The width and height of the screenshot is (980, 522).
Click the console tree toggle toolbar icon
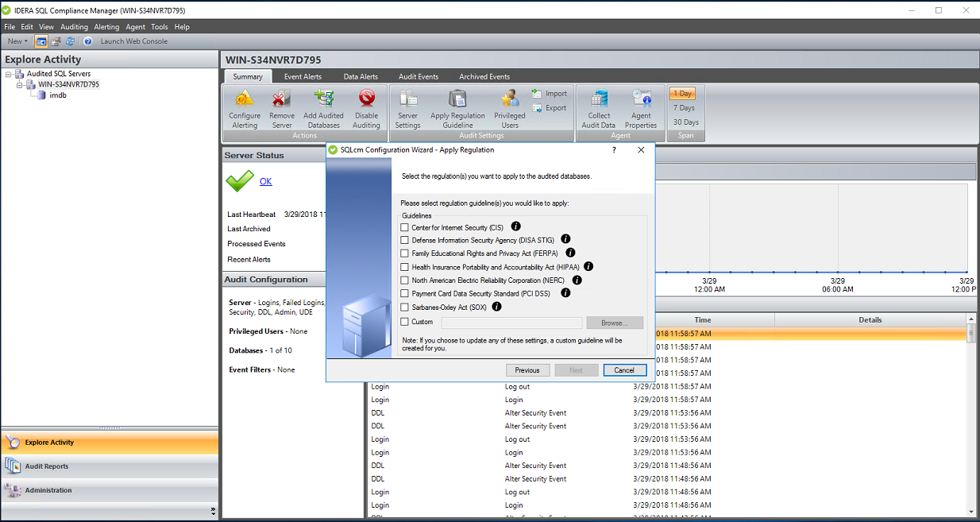click(x=41, y=41)
